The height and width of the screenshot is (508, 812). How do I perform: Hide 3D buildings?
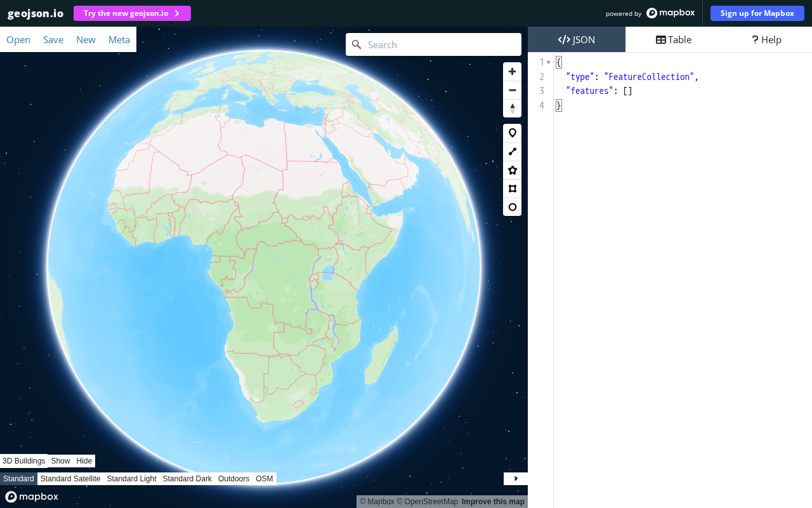[x=84, y=461]
